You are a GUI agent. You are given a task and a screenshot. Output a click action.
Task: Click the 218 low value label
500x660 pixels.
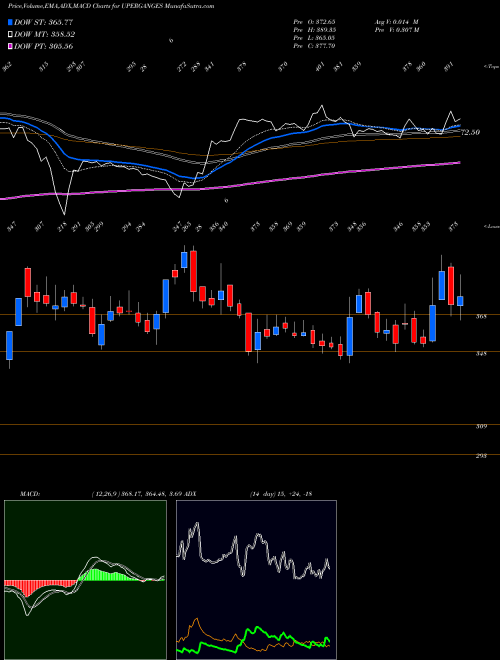62,228
